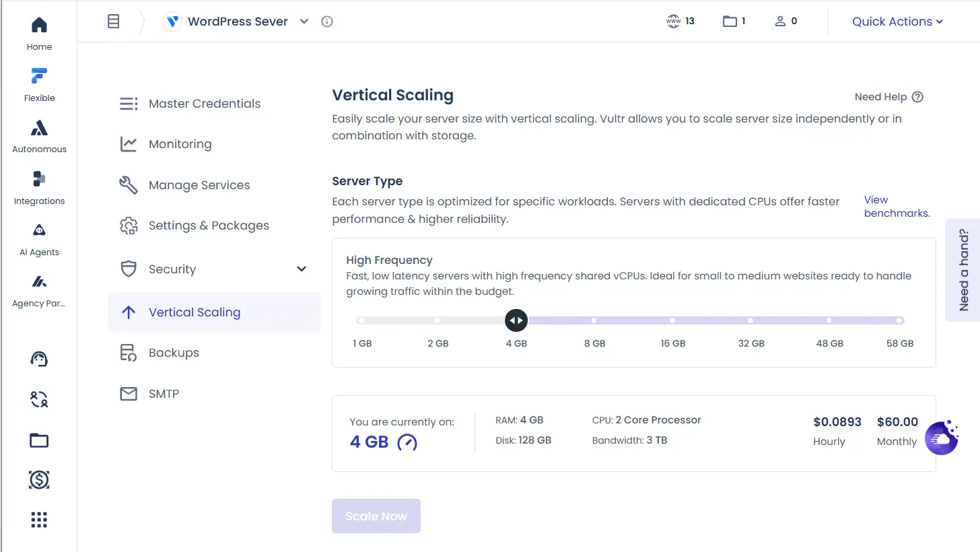The height and width of the screenshot is (552, 980).
Task: Click the $0.0893 hourly price
Action: (837, 422)
